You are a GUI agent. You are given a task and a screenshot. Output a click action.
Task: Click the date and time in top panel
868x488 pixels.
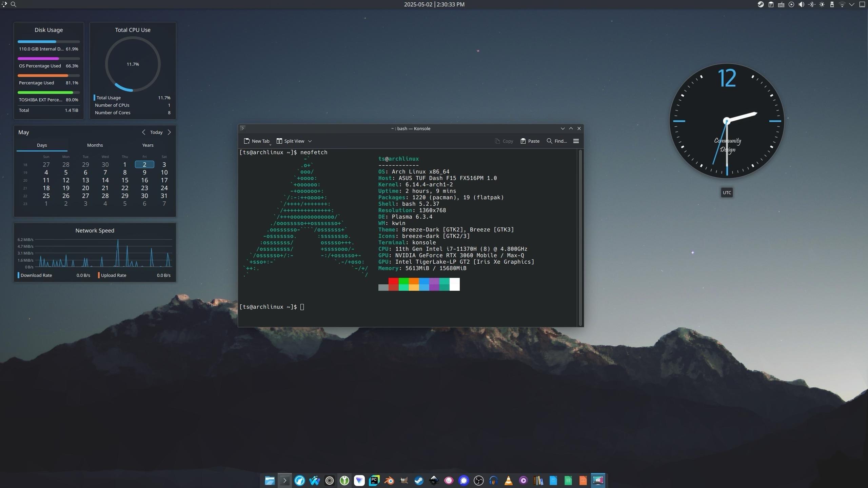coord(434,4)
